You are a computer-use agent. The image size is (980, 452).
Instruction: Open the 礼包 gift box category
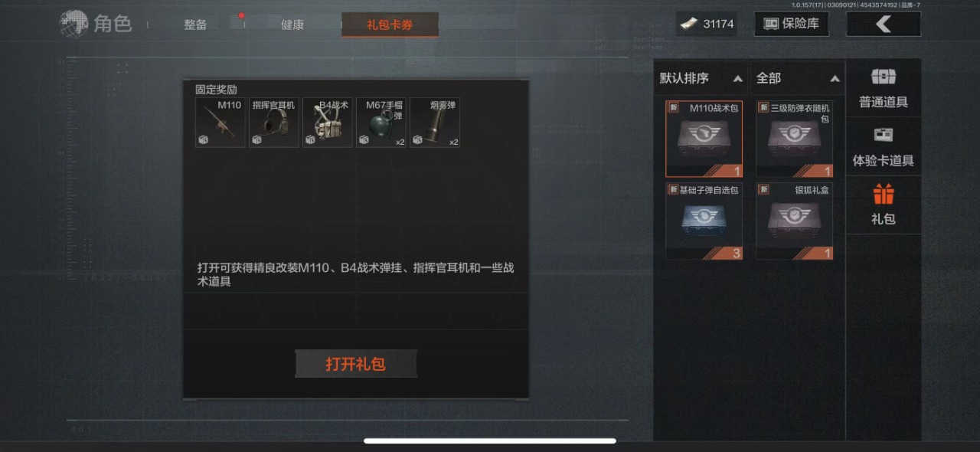click(884, 205)
